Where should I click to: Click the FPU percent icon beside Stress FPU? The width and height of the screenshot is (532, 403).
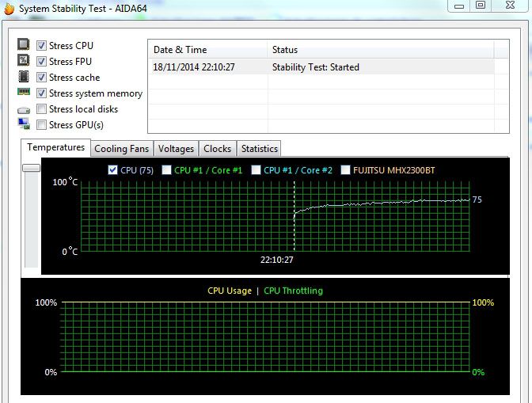24,60
